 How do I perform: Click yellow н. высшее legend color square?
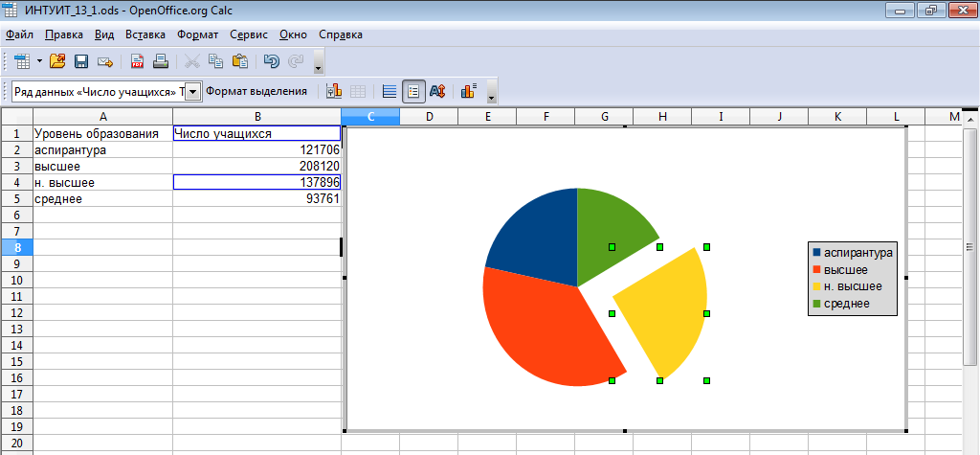coord(817,286)
